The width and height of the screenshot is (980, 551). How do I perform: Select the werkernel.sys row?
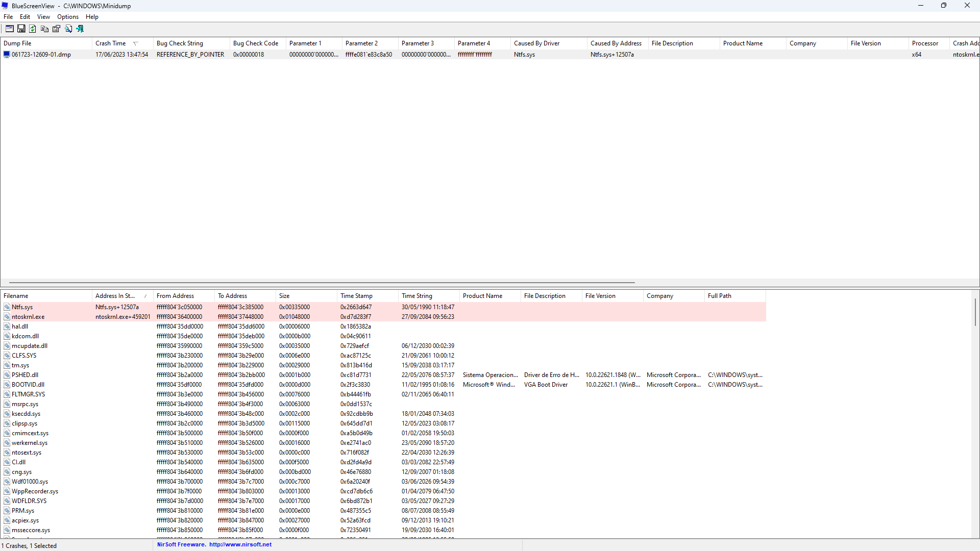coord(383,443)
